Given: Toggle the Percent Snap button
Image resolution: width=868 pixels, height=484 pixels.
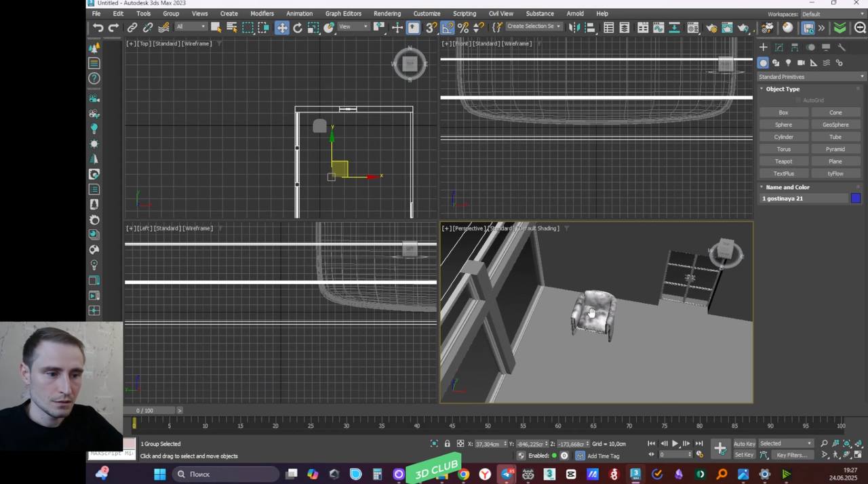Looking at the screenshot, I should pos(463,27).
